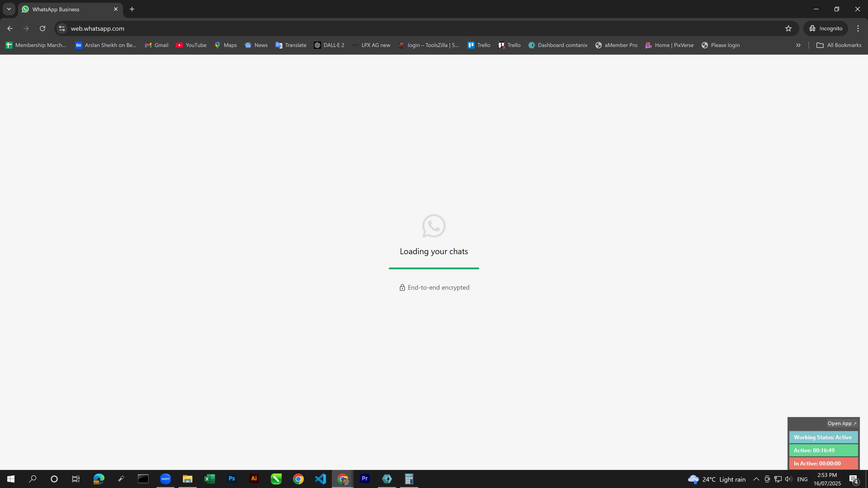The image size is (868, 488).
Task: Open Calculator from taskbar
Action: click(x=409, y=479)
